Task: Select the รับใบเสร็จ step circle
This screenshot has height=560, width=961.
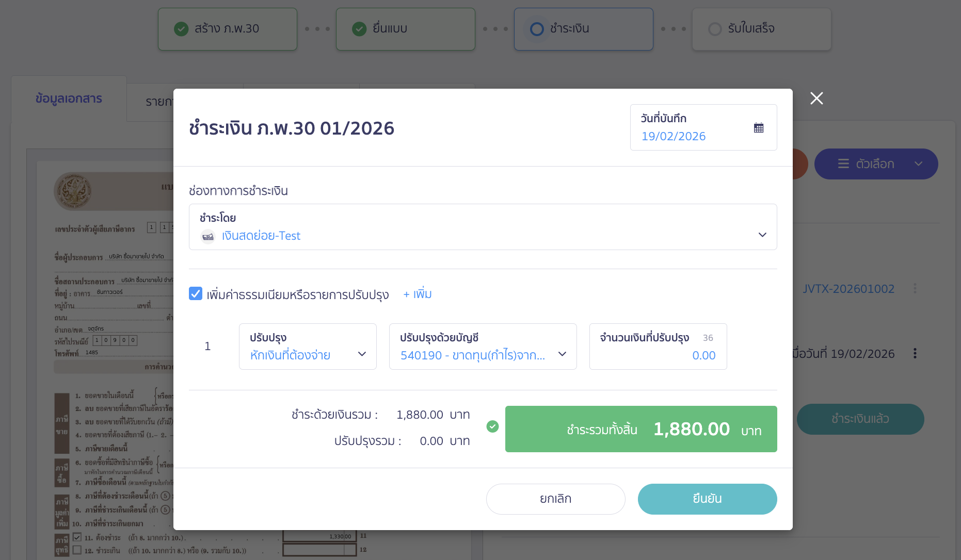Action: click(715, 29)
